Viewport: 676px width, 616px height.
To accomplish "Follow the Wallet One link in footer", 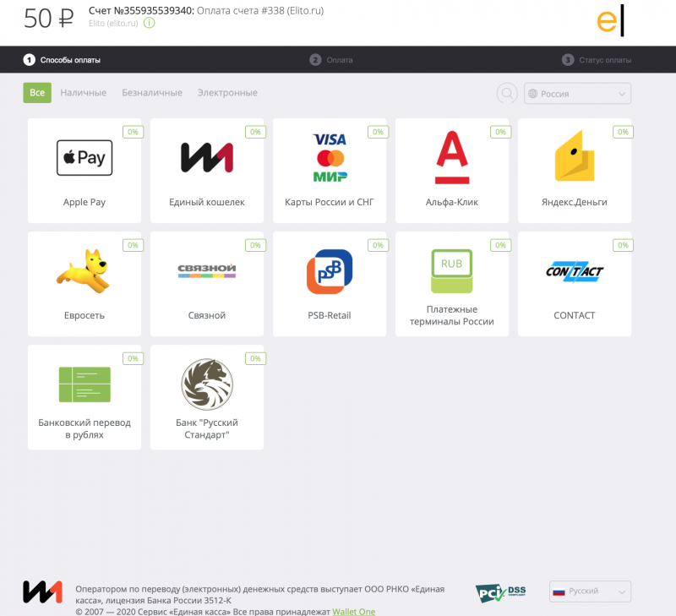I will (353, 612).
